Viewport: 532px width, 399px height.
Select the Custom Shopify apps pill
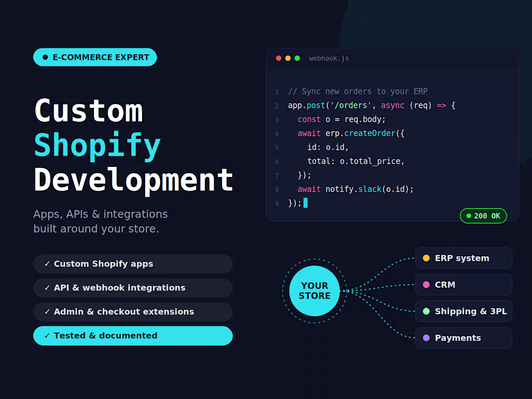133,264
